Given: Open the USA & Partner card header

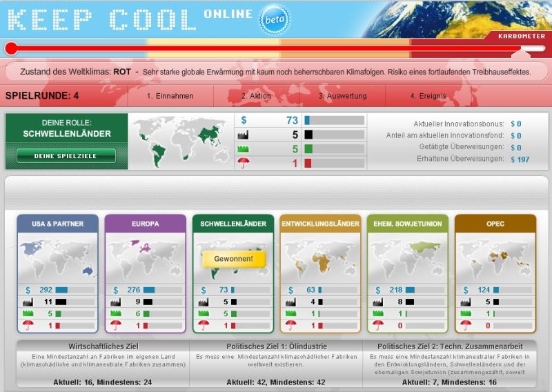Looking at the screenshot, I should [57, 224].
